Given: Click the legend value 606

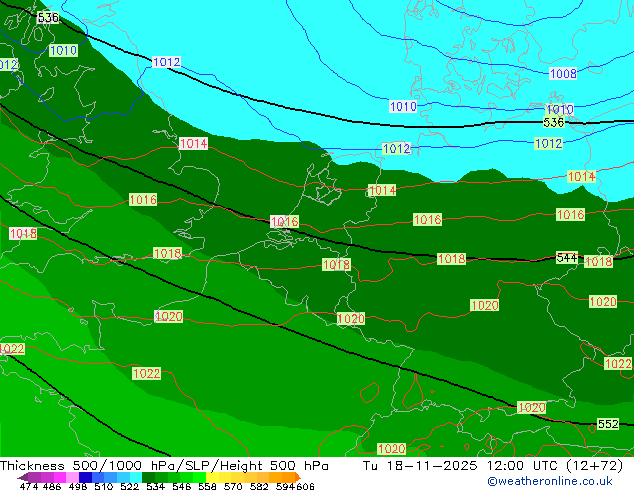Looking at the screenshot, I should pos(305,486).
